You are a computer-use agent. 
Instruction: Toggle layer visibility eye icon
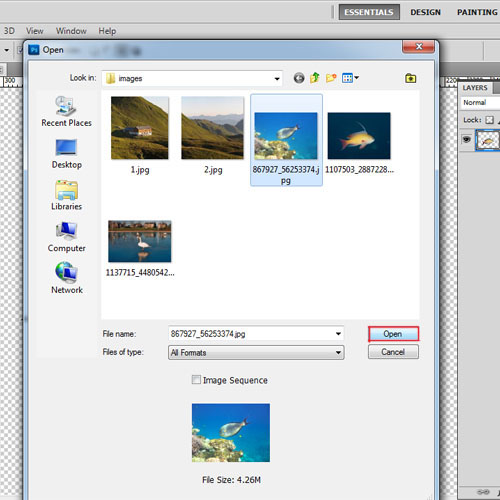(467, 139)
